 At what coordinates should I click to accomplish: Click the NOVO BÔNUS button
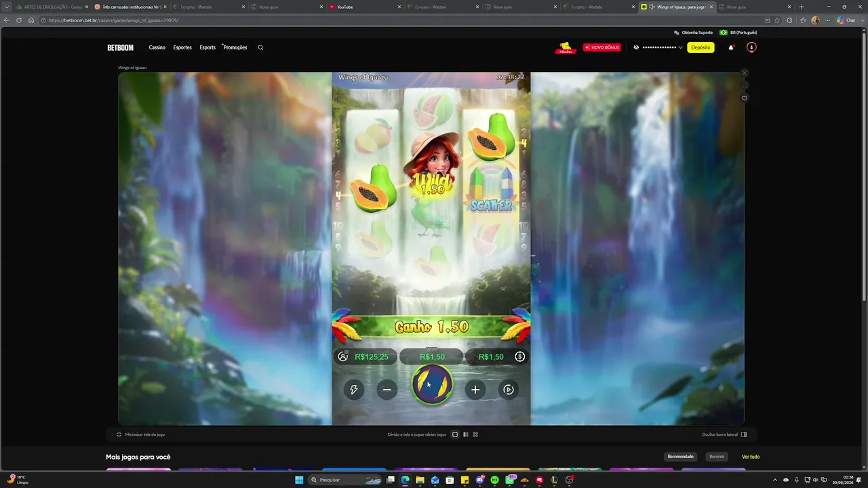point(602,47)
